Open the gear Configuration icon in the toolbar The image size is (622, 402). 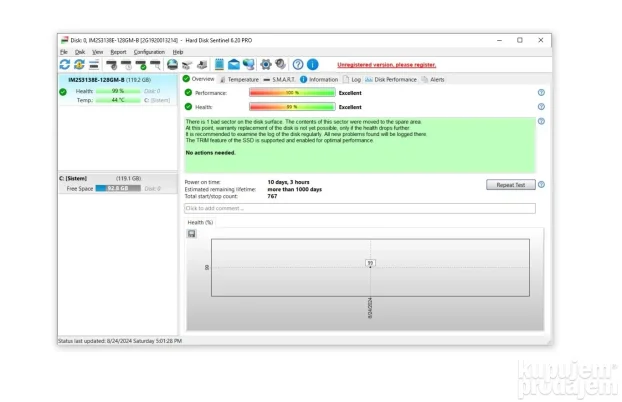(x=266, y=65)
